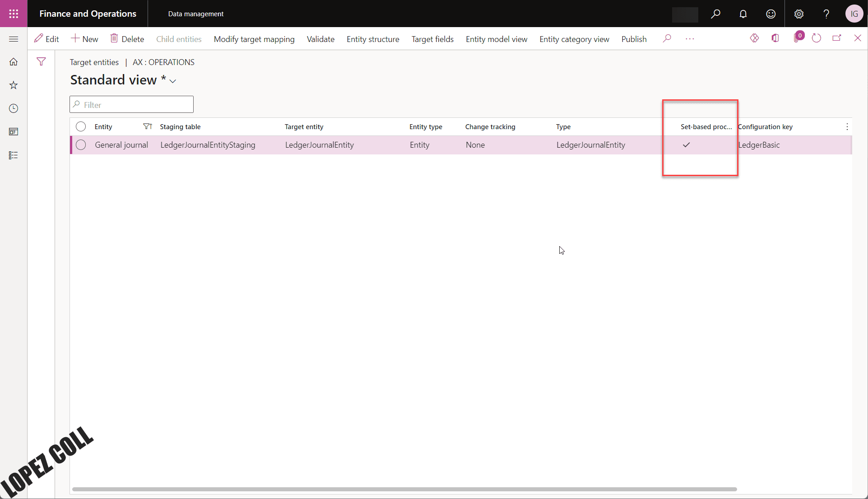Refresh the page with circular arrow icon

[816, 38]
